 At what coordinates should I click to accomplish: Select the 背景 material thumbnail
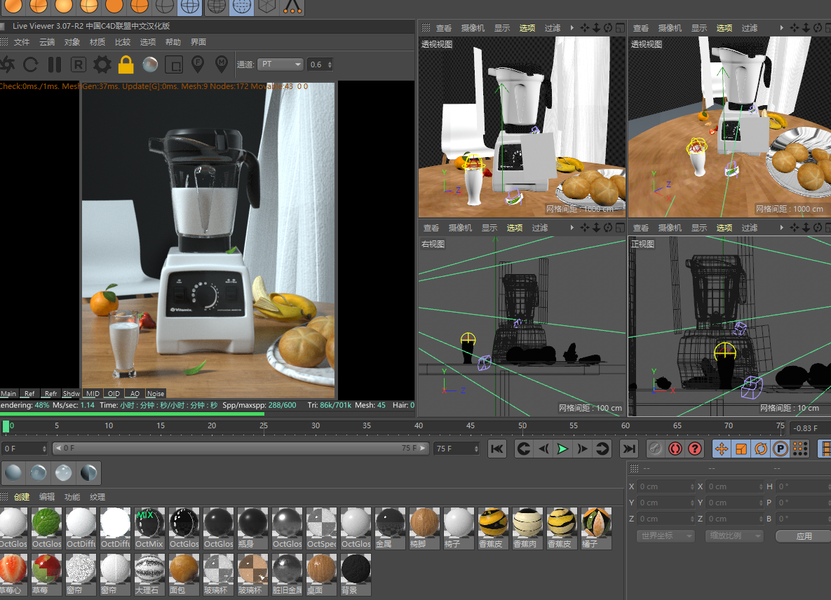pyautogui.click(x=356, y=574)
